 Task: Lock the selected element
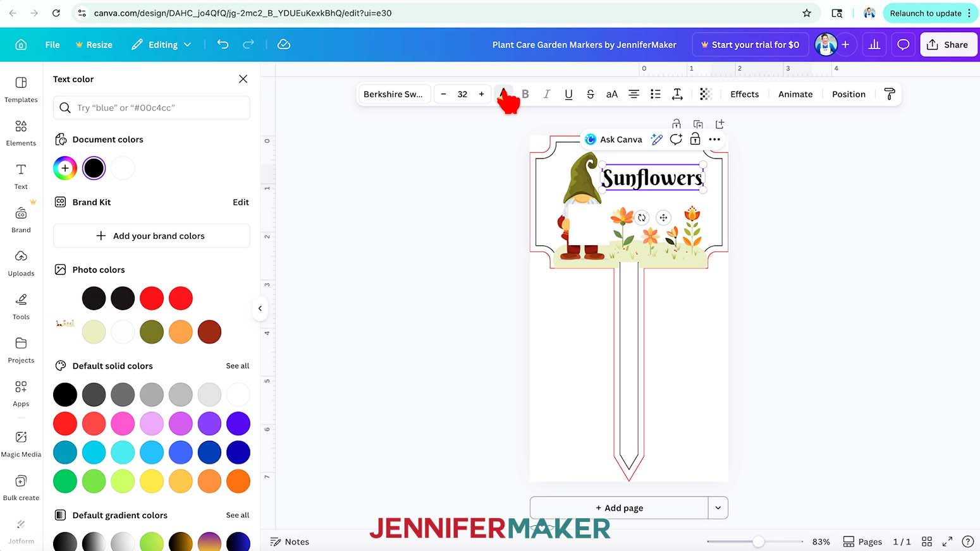695,140
